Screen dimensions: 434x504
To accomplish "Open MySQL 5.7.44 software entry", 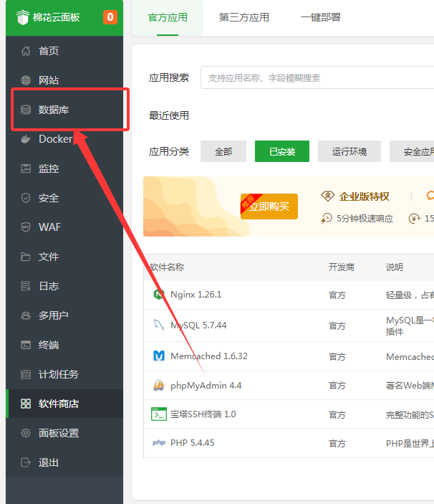I will (x=198, y=325).
